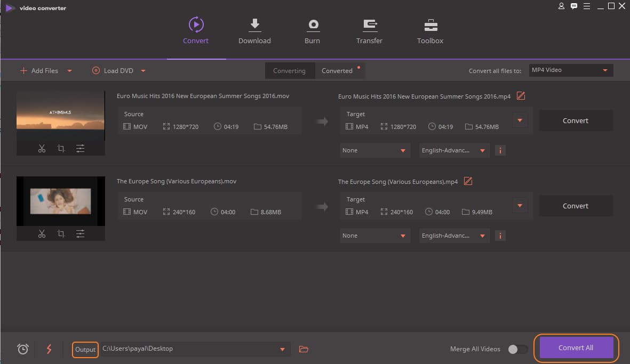Open the output folder icon
Image resolution: width=630 pixels, height=364 pixels.
(304, 349)
